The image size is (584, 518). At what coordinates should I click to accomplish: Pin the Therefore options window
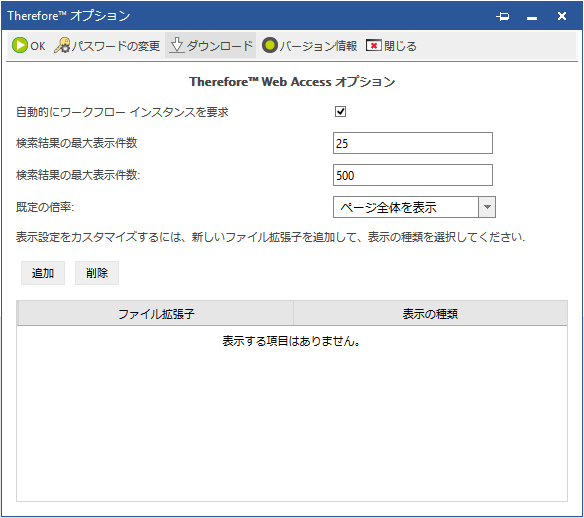[503, 16]
